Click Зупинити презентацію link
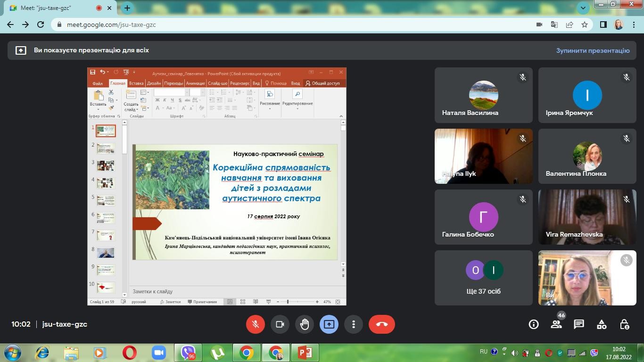644x362 pixels. tap(593, 50)
